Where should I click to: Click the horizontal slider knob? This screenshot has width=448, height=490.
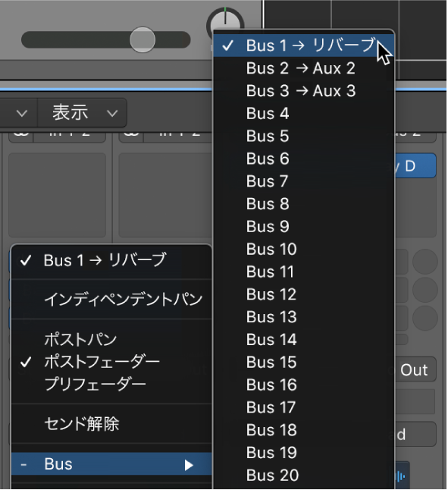[143, 39]
